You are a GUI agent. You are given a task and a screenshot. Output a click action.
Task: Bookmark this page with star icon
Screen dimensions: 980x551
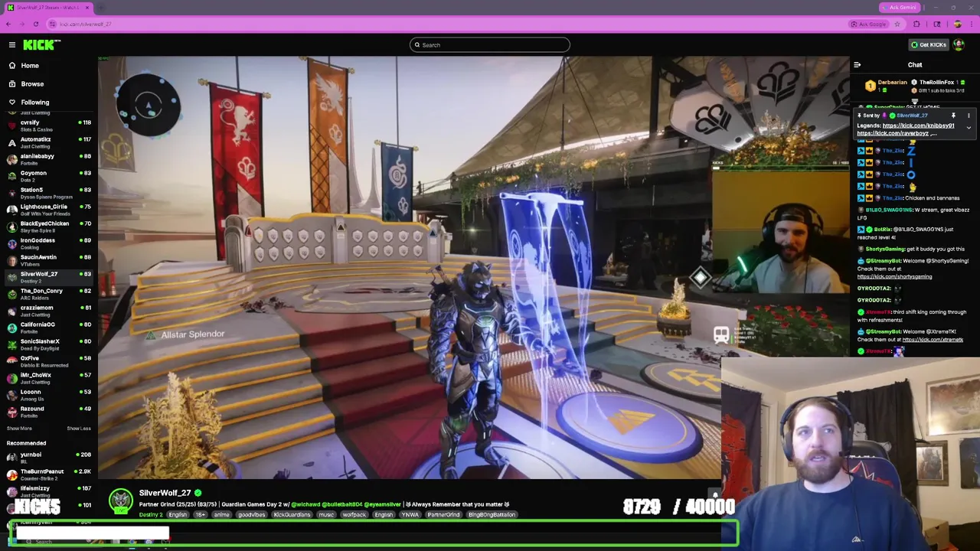[897, 24]
